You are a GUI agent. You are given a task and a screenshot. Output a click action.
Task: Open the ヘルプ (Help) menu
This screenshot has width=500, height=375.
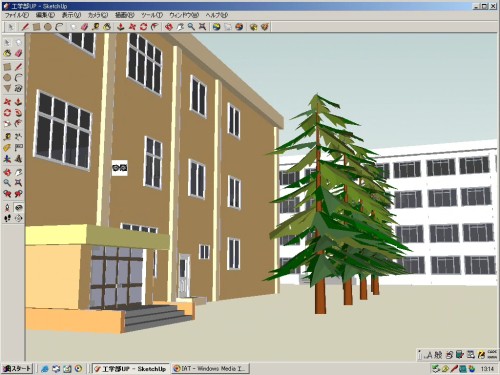[x=216, y=15]
